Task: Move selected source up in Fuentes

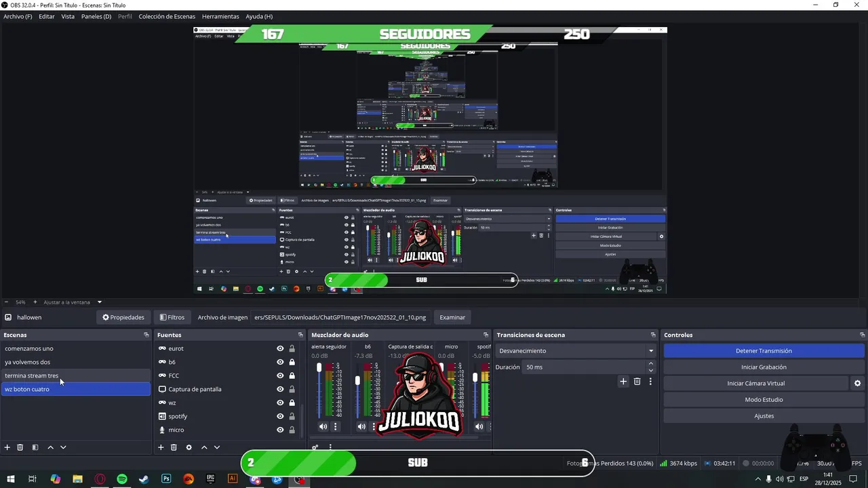Action: (204, 447)
